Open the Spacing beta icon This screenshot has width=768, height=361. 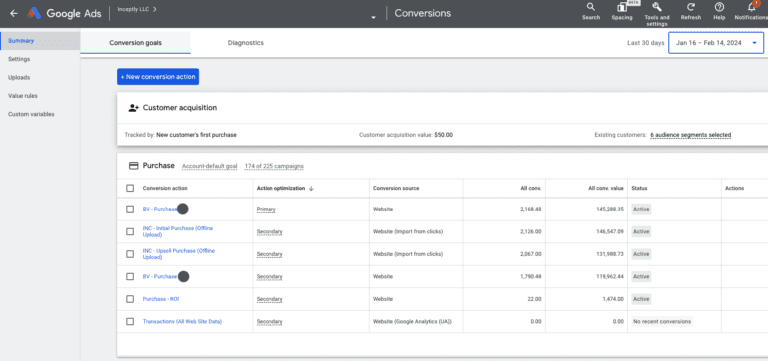click(x=622, y=7)
